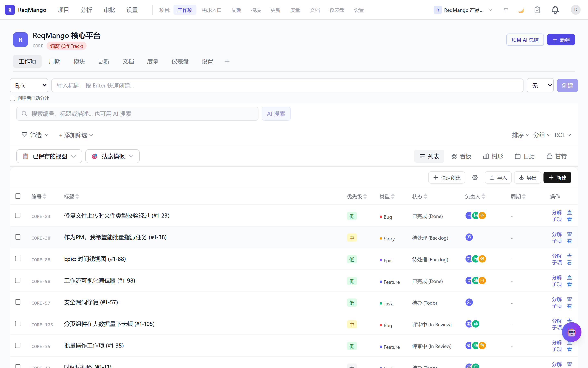Switch to the 周期 project tab
The image size is (588, 368).
(55, 61)
